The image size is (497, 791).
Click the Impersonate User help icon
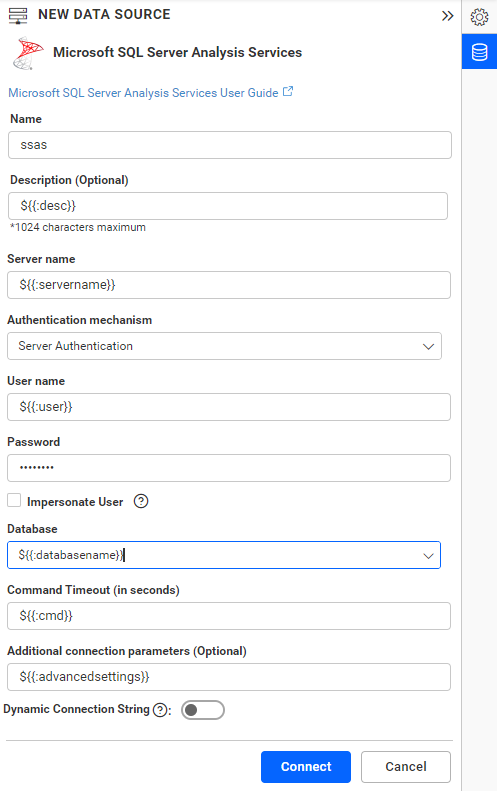(141, 501)
